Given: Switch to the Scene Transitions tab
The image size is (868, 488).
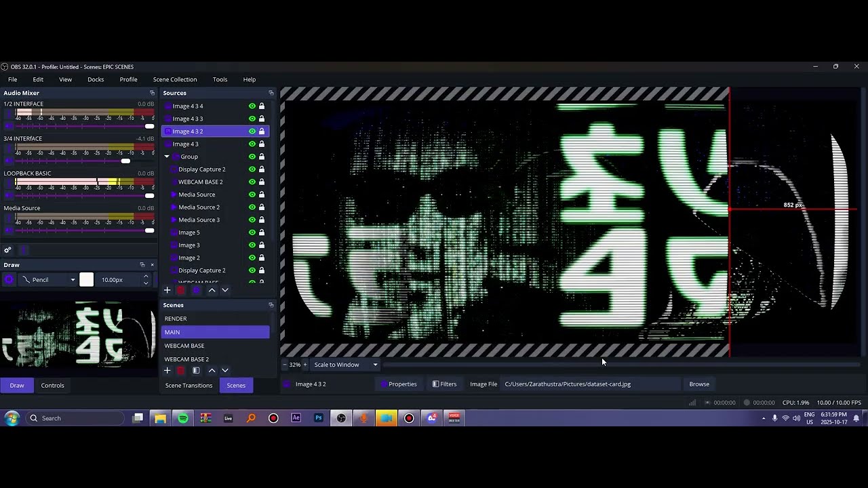Looking at the screenshot, I should 189,386.
